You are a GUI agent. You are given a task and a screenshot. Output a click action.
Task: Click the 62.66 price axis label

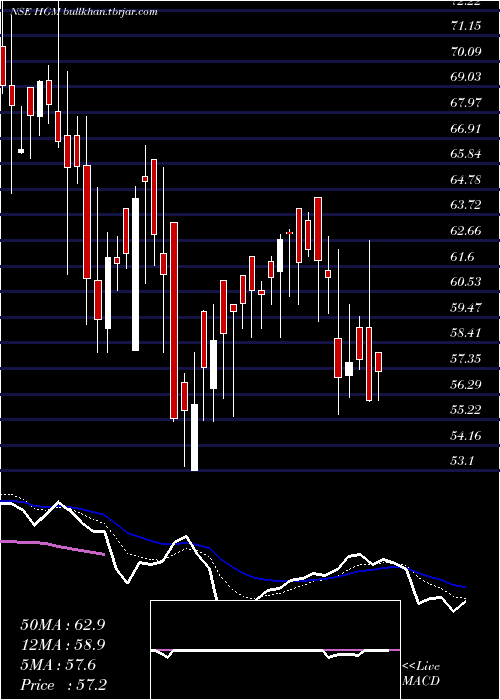tap(466, 231)
